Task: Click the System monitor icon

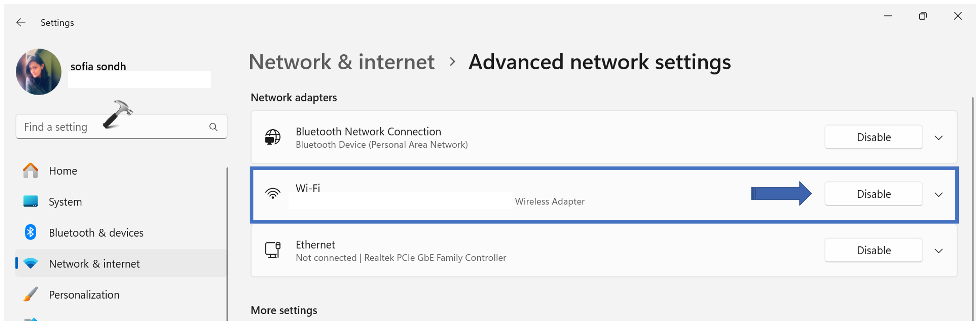Action: coord(30,201)
